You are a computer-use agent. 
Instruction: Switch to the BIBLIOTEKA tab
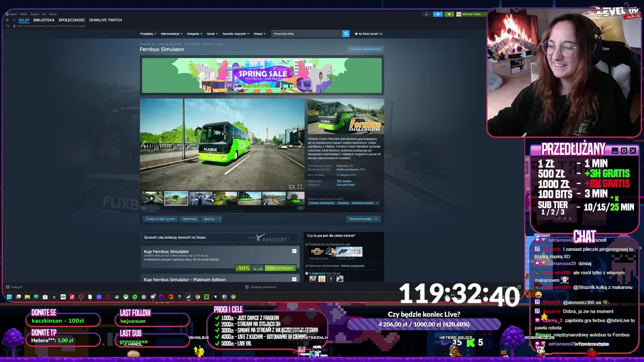click(44, 20)
